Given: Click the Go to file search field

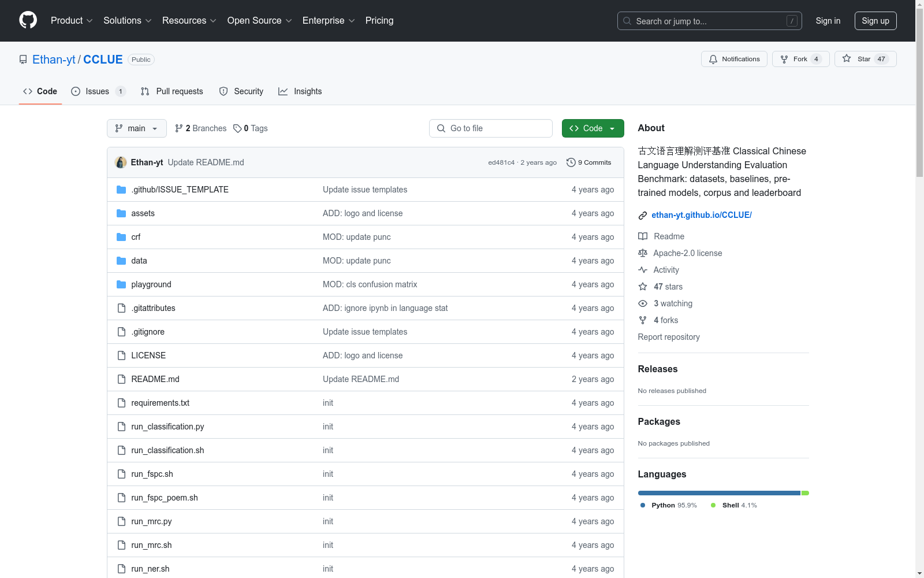Looking at the screenshot, I should tap(491, 128).
